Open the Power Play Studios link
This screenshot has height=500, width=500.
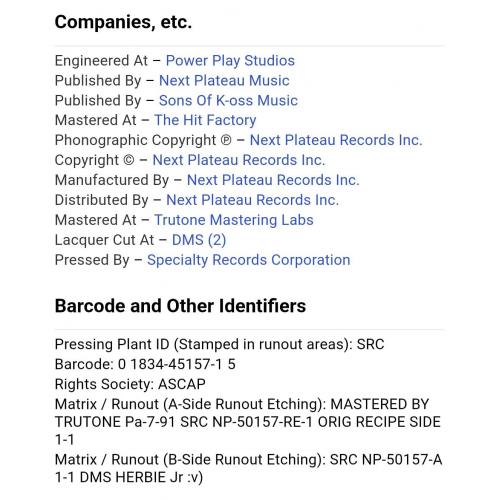coord(230,61)
